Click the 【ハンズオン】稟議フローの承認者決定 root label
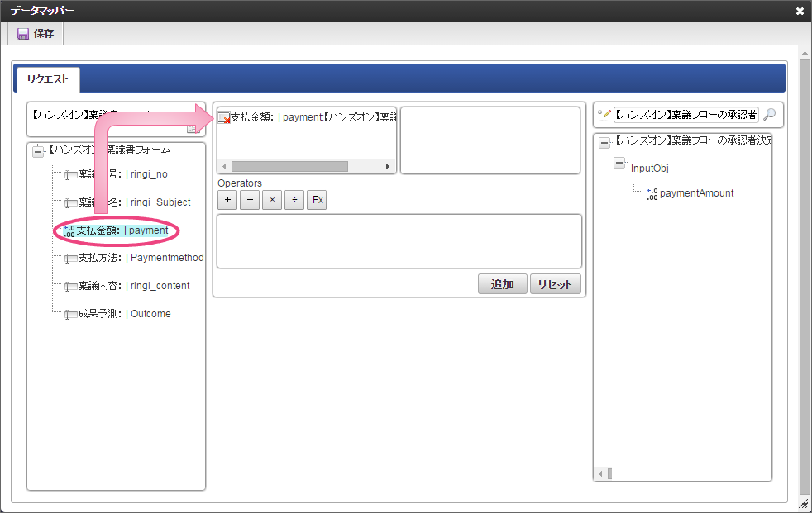Viewport: 812px width, 513px height. (693, 140)
